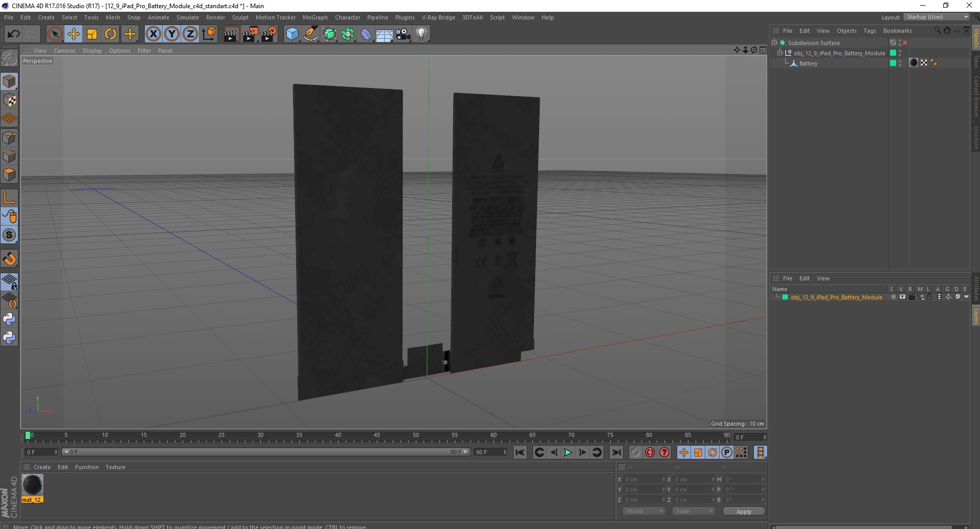
Task: Open the World coordinate dropdown
Action: 643,511
